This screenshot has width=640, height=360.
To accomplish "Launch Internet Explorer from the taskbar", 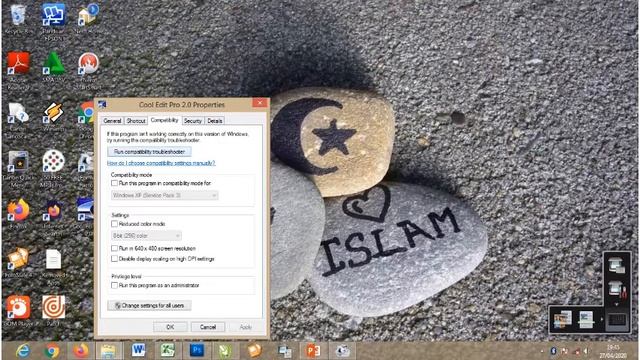I will [x=23, y=351].
